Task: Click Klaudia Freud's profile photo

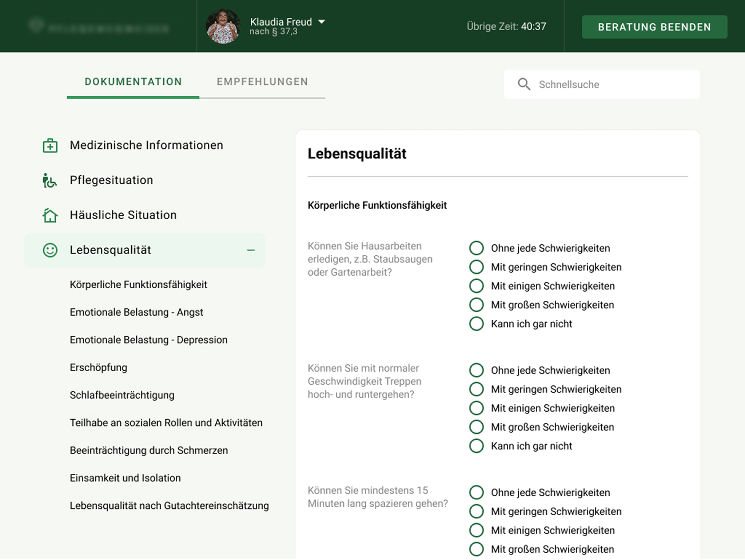Action: [223, 26]
